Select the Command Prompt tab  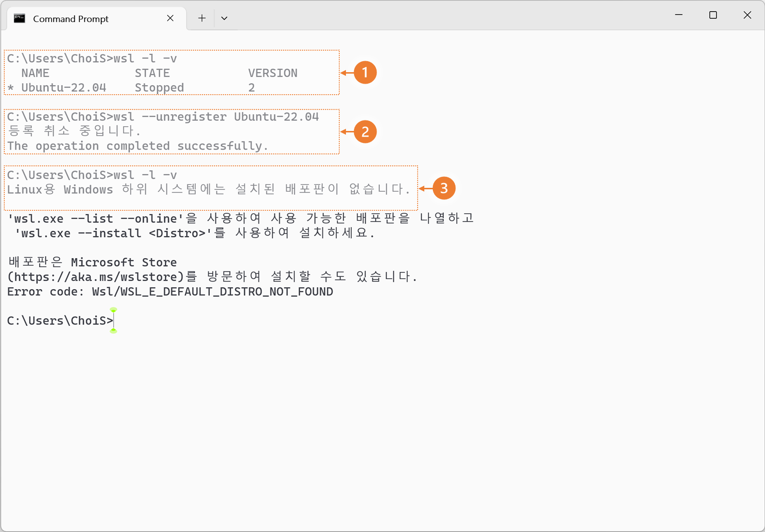[97, 19]
